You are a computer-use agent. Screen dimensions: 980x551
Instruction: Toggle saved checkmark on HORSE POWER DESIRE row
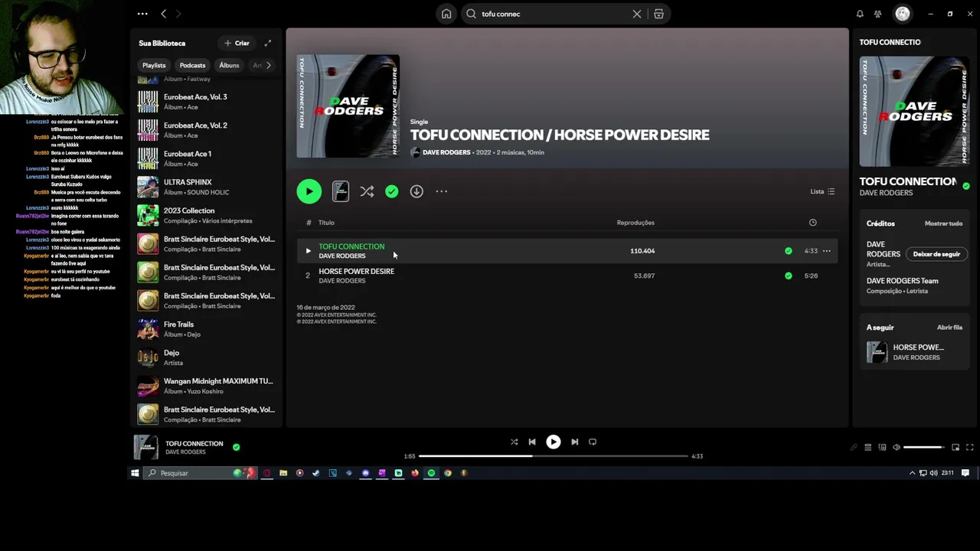tap(789, 275)
